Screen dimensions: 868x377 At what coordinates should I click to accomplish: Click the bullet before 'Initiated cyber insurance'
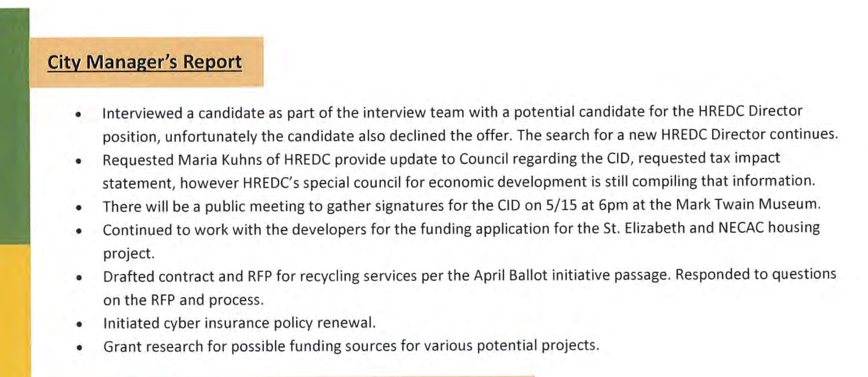click(x=79, y=324)
